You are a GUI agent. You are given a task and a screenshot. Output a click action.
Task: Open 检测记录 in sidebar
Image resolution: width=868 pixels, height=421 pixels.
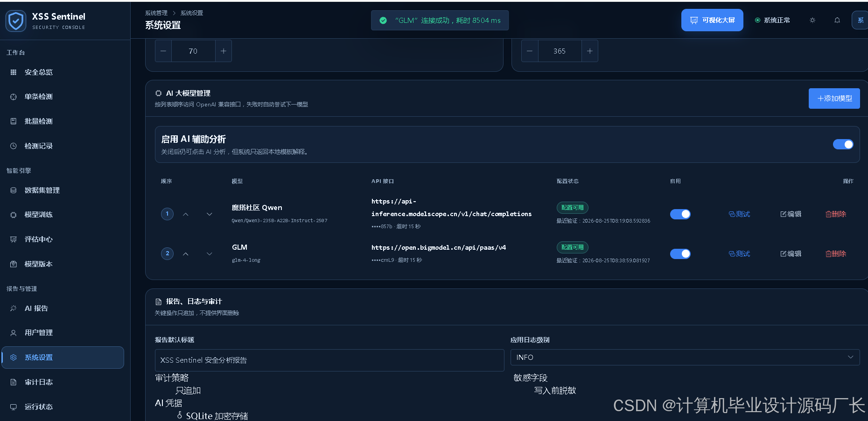click(x=63, y=146)
